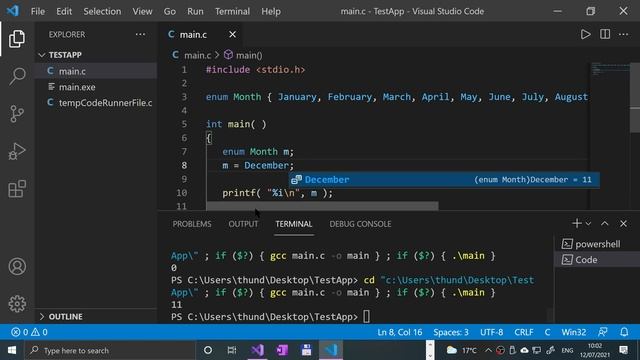Select the Code terminal instance

596,260
